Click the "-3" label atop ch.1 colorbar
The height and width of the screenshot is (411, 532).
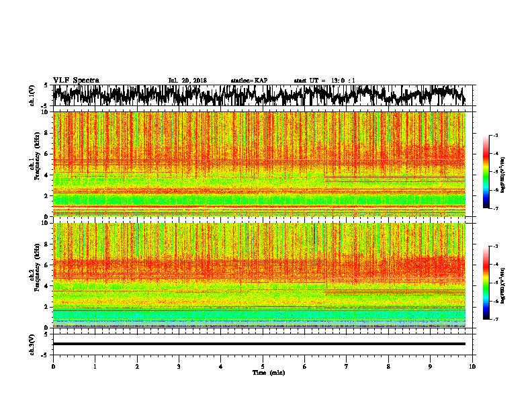point(496,135)
